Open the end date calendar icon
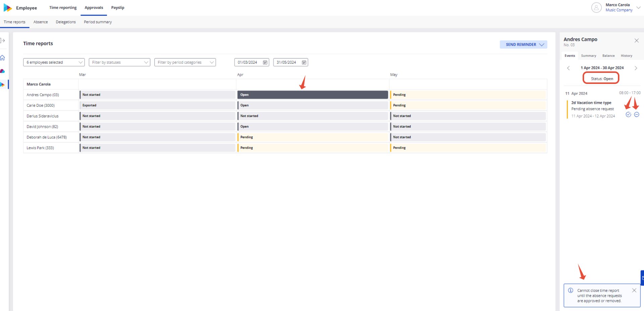Viewport: 644px width, 311px height. coord(304,62)
